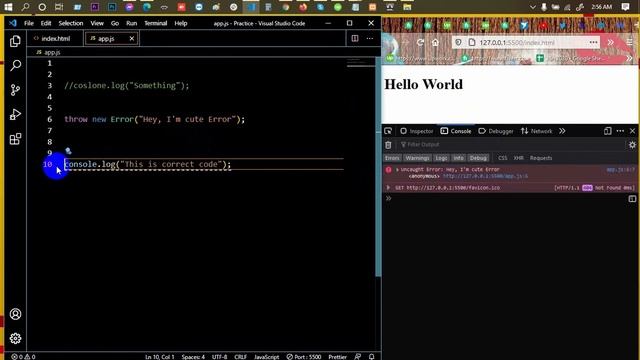Switch to the index.html editor tab
640x360 pixels.
tap(52, 38)
